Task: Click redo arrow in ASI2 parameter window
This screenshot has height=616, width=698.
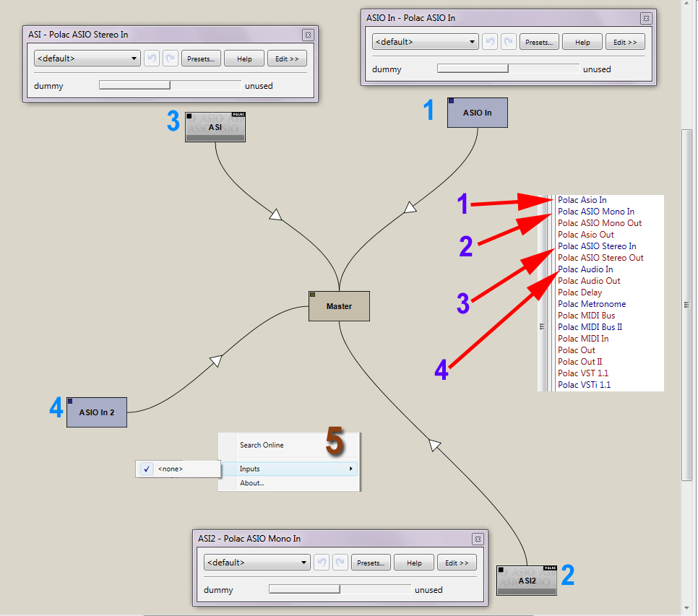Action: 340,563
